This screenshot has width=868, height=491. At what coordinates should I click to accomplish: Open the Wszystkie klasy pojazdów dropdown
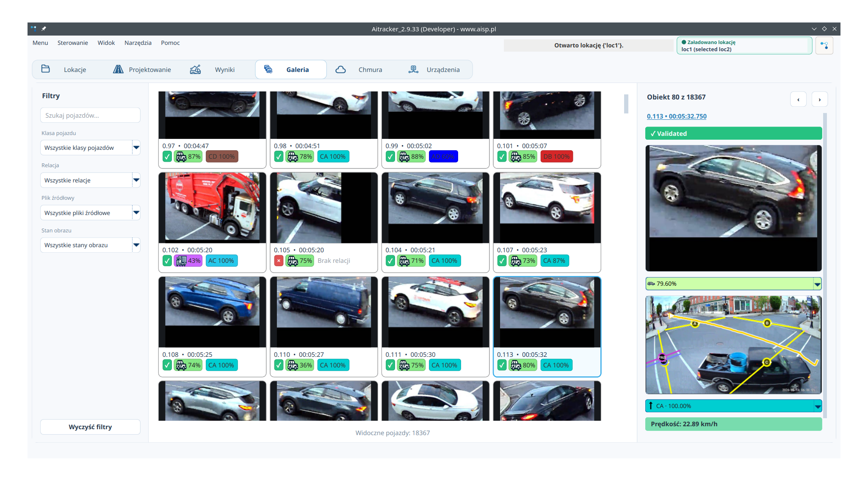90,148
